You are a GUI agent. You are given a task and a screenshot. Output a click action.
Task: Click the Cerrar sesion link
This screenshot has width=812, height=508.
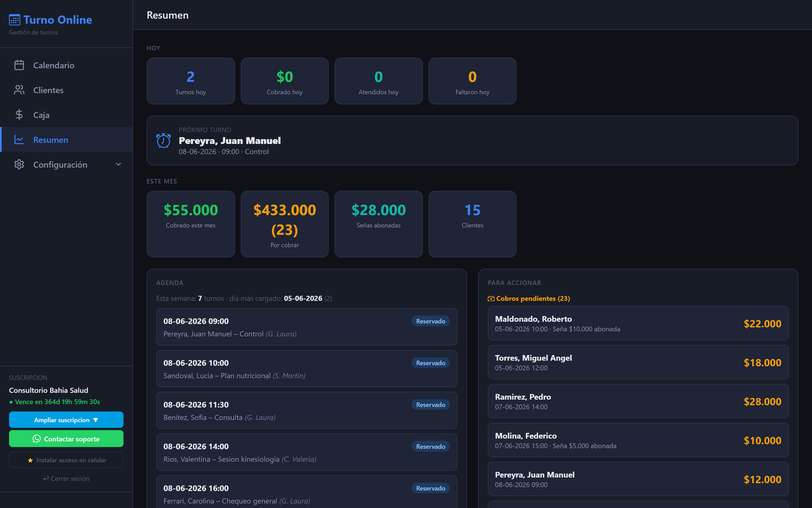click(66, 478)
